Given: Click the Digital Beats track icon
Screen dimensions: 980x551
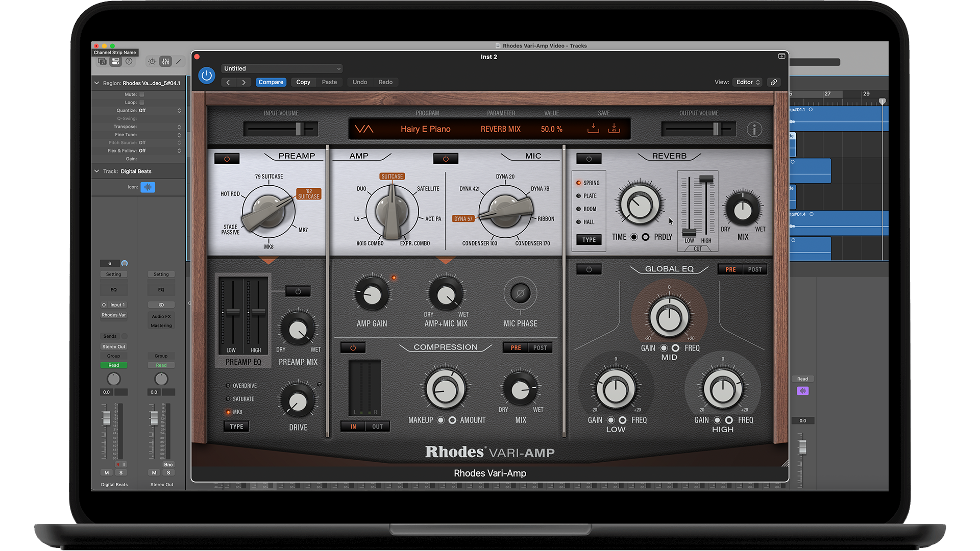Looking at the screenshot, I should 148,187.
